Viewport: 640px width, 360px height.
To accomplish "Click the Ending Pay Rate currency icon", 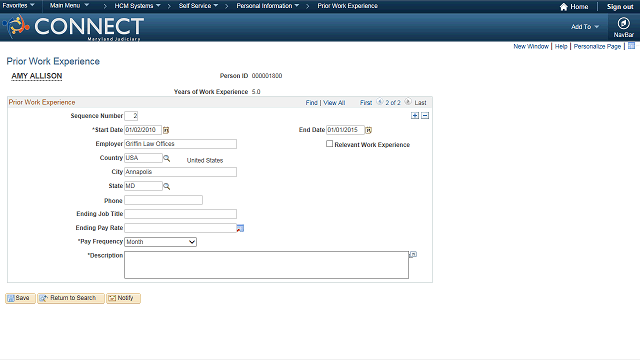I will (x=240, y=228).
